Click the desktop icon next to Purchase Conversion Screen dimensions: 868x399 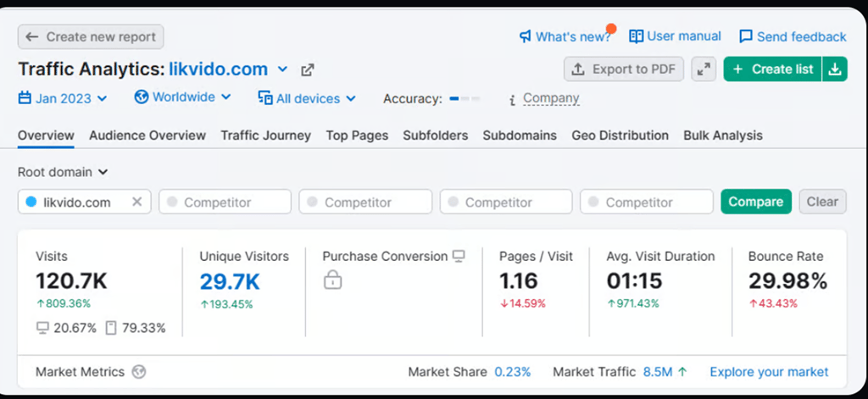[x=459, y=256]
